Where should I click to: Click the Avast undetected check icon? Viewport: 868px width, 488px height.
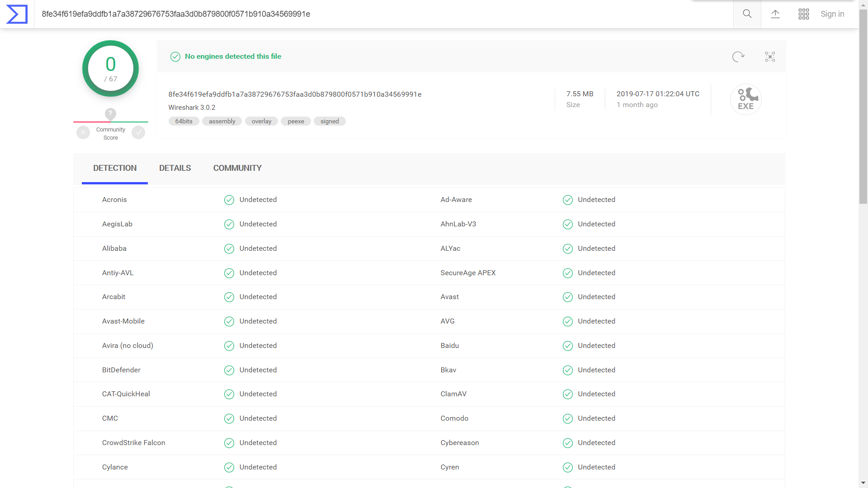[x=568, y=297]
